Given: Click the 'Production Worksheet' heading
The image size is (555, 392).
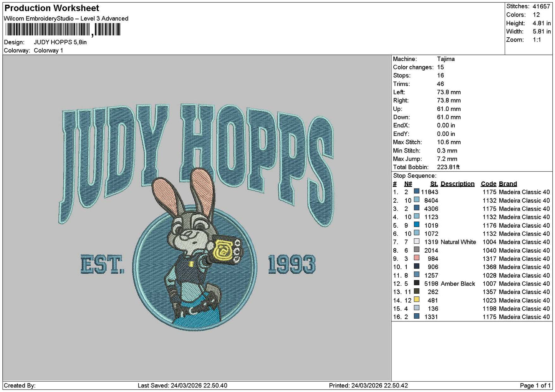Looking at the screenshot, I should [51, 8].
